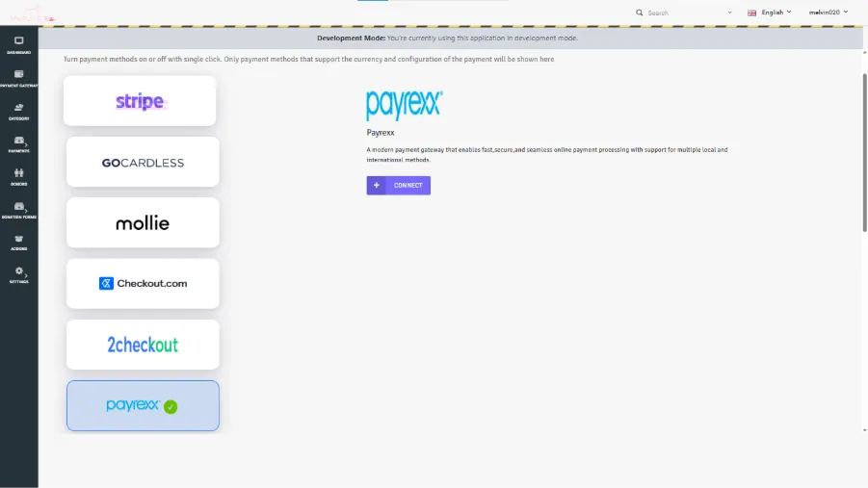The height and width of the screenshot is (488, 868).
Task: Open the Dashboard sidebar item
Action: tap(19, 45)
